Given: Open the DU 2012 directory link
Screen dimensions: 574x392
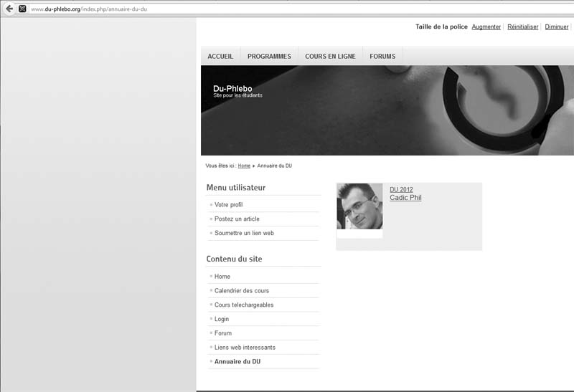Looking at the screenshot, I should pos(401,189).
